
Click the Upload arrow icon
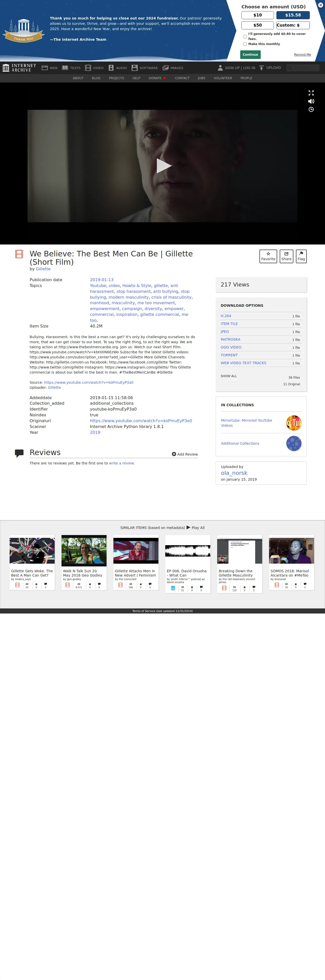point(261,68)
